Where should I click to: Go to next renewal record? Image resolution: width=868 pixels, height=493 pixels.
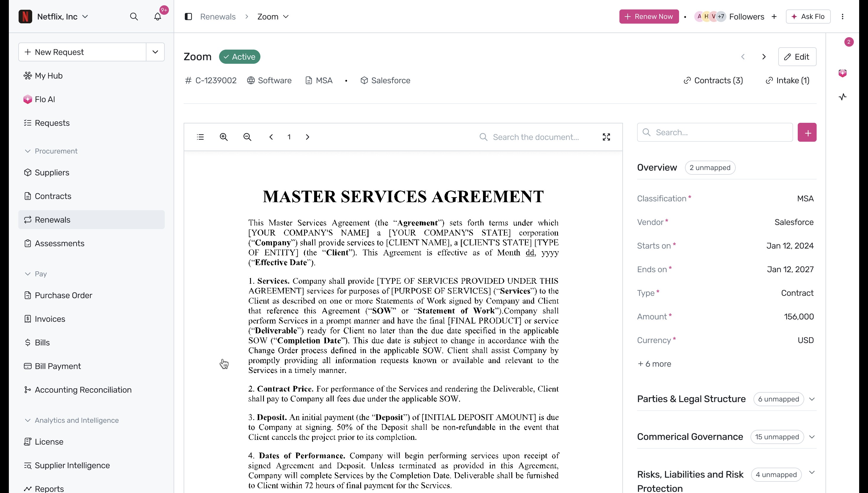pos(764,57)
